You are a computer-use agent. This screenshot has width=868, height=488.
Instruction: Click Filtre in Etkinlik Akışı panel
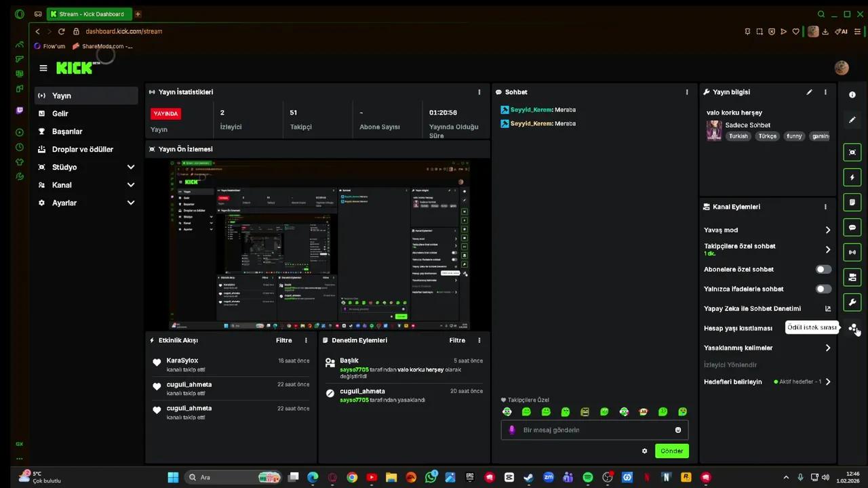click(x=283, y=340)
